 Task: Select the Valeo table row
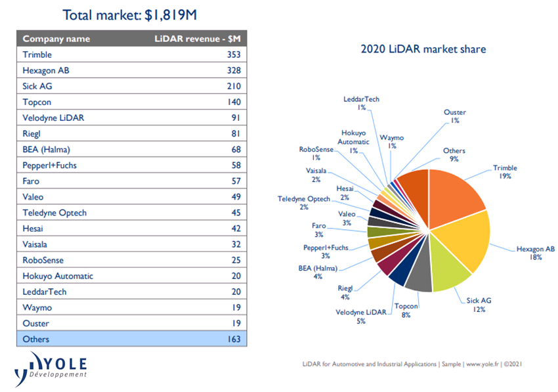coord(132,196)
